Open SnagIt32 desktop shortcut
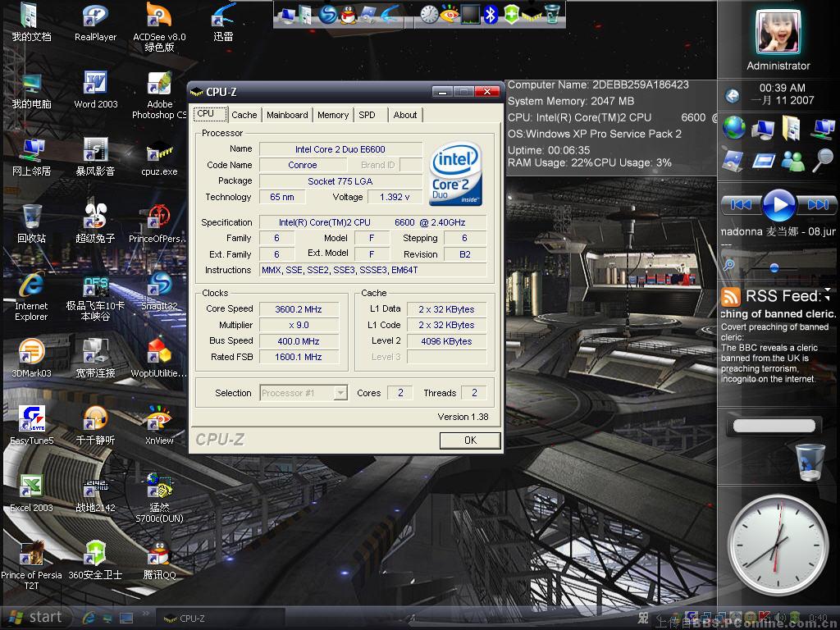 [159, 291]
